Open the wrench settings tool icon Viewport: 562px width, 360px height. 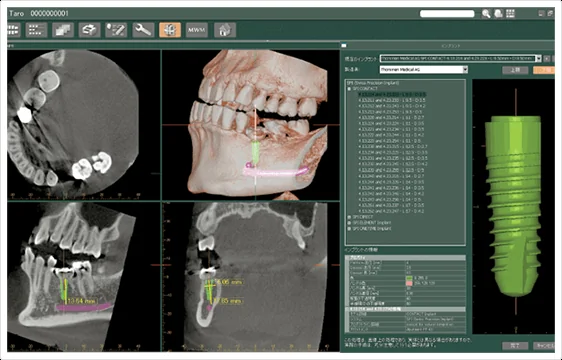(143, 30)
